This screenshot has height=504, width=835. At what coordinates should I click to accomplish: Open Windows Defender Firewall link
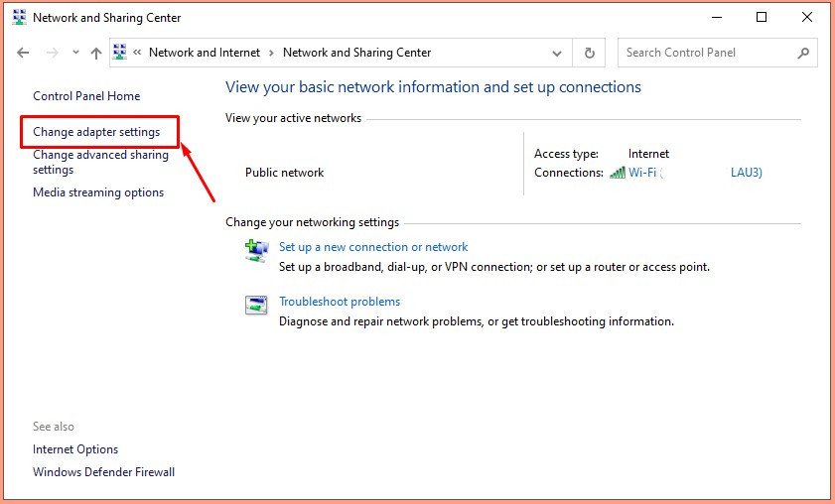click(x=103, y=472)
